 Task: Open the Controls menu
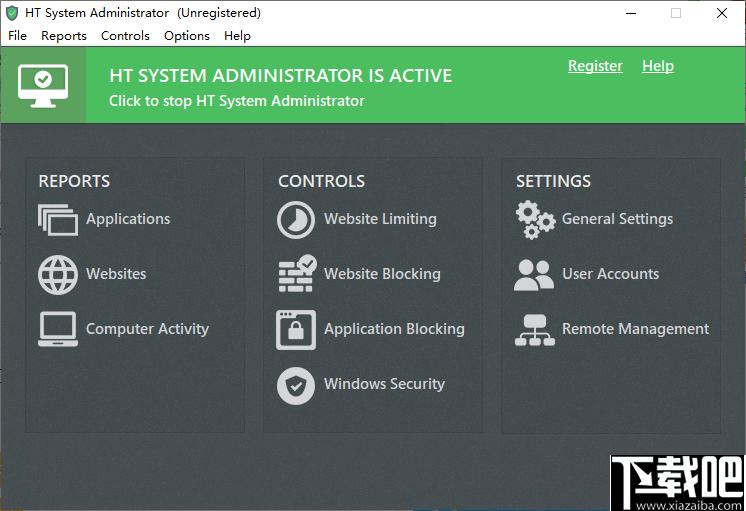125,36
